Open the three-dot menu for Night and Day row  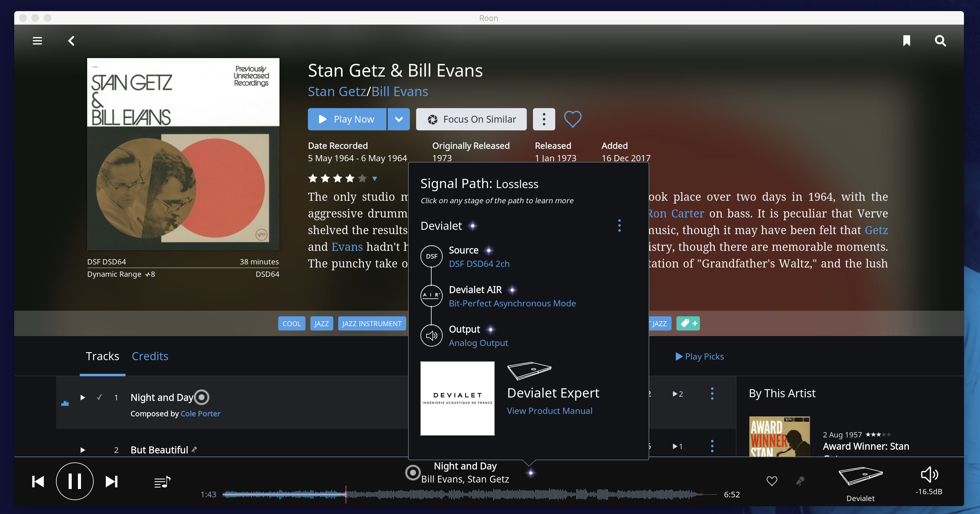coord(712,394)
